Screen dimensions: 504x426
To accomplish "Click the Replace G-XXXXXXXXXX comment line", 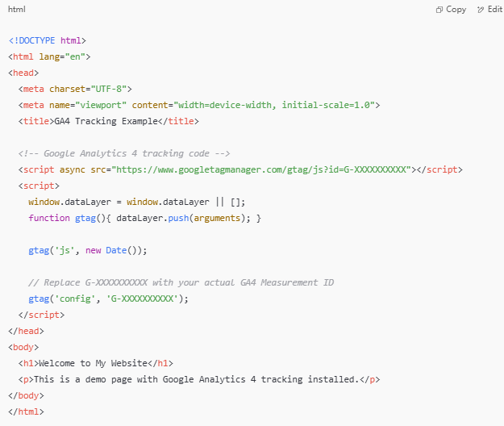I will click(x=181, y=282).
